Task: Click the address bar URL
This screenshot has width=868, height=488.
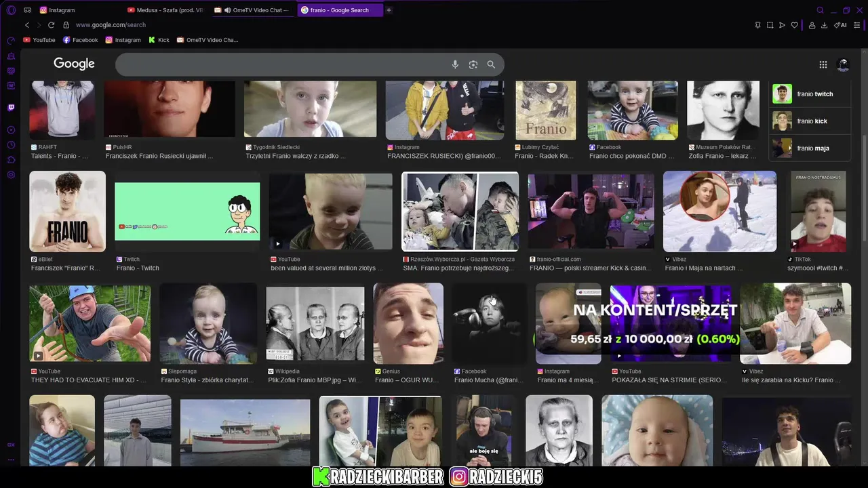Action: pyautogui.click(x=111, y=25)
